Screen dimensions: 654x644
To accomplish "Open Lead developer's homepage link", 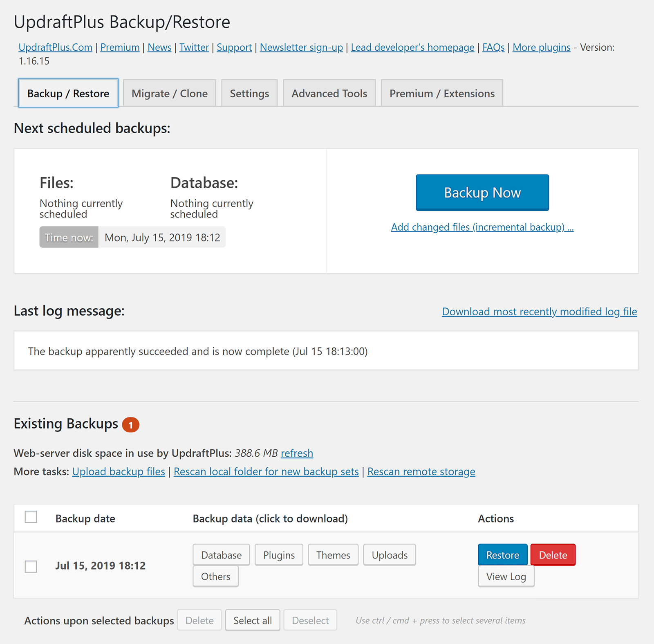I will point(412,47).
